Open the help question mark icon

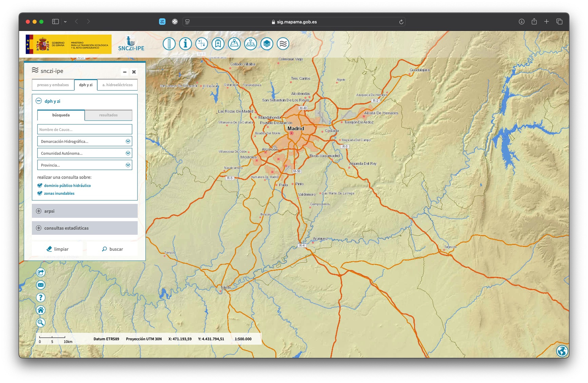tap(41, 298)
